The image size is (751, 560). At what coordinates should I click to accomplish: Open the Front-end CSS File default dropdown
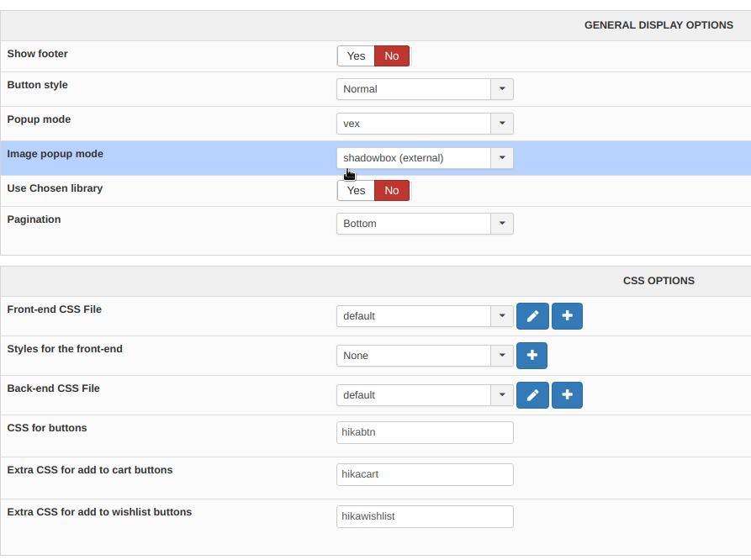(x=425, y=316)
